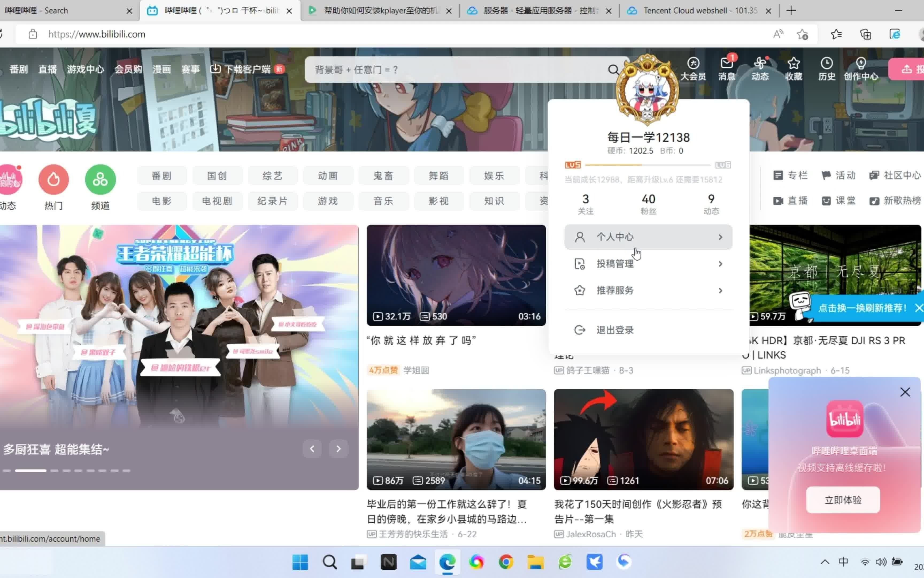924x578 pixels.
Task: Go to next carousel banner slide
Action: [338, 449]
